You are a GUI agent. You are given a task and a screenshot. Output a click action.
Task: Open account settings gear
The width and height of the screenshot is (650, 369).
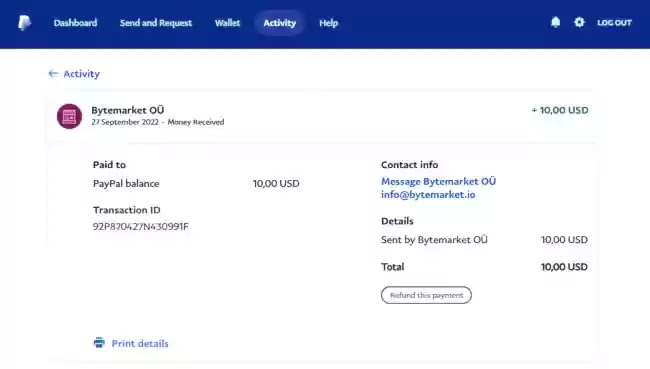coord(579,22)
